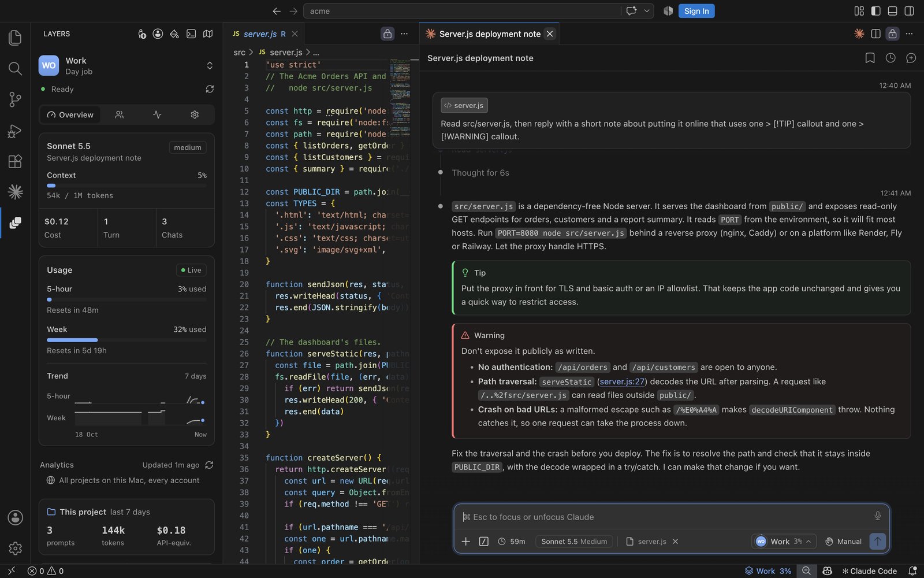The height and width of the screenshot is (578, 924).
Task: Open the server.js:27 link
Action: 622,381
